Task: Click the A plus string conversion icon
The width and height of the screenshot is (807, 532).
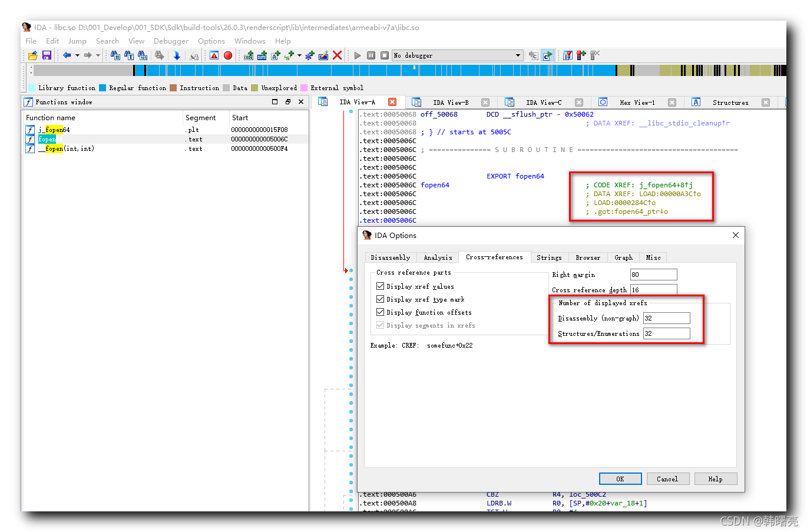Action: coord(275,55)
